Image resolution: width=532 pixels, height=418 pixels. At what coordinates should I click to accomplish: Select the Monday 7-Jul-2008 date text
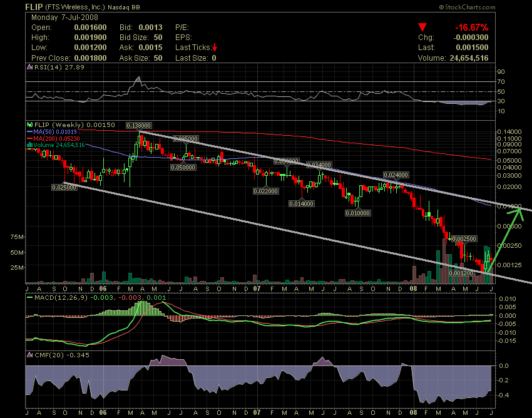coord(64,18)
